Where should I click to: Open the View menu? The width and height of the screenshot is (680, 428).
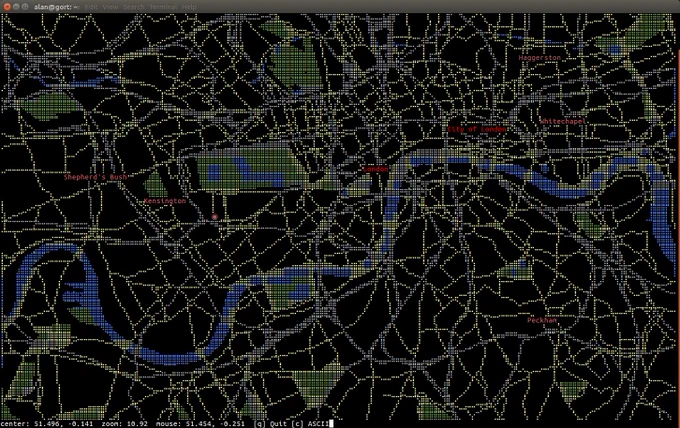(x=110, y=7)
